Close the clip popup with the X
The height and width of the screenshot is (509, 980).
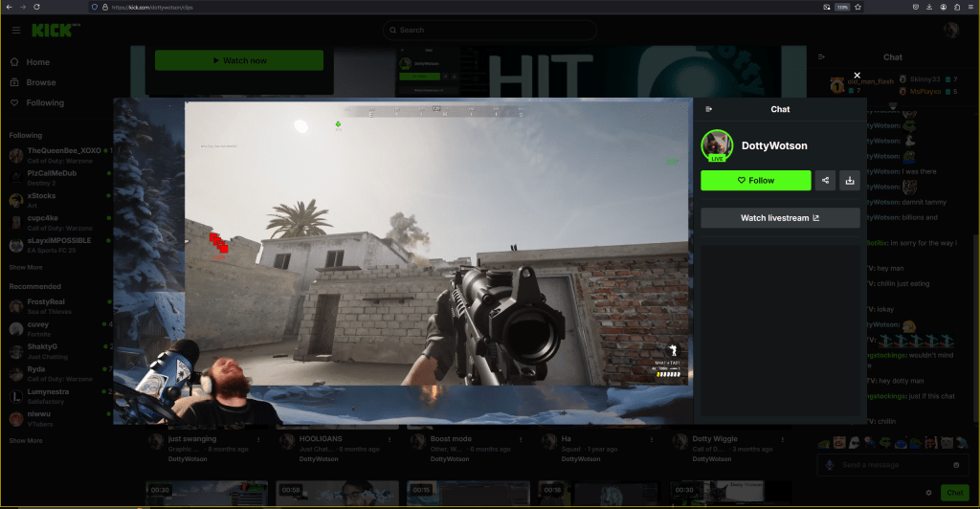tap(857, 75)
